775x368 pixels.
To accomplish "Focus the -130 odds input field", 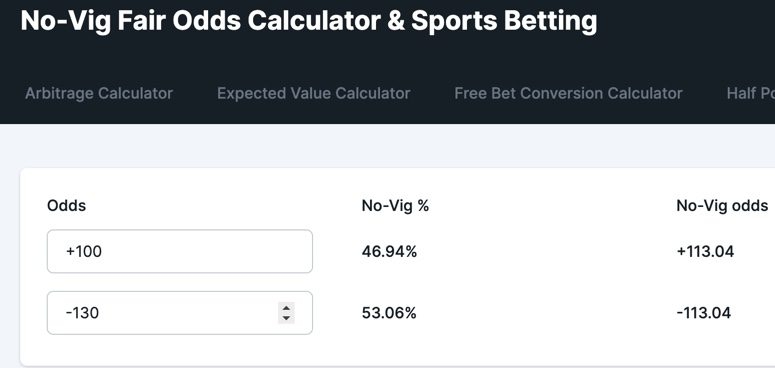I will click(x=180, y=313).
